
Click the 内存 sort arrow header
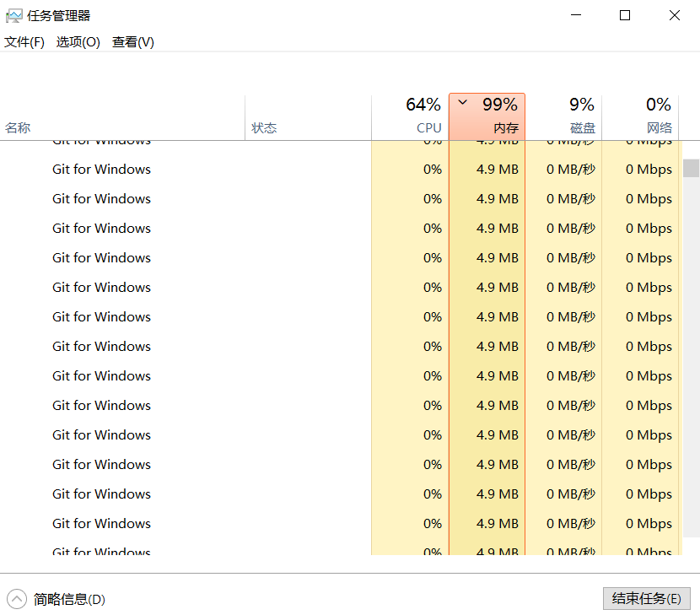tap(487, 117)
